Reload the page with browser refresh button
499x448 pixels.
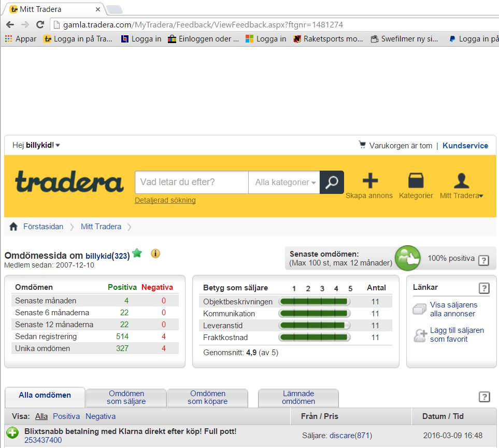tap(40, 24)
